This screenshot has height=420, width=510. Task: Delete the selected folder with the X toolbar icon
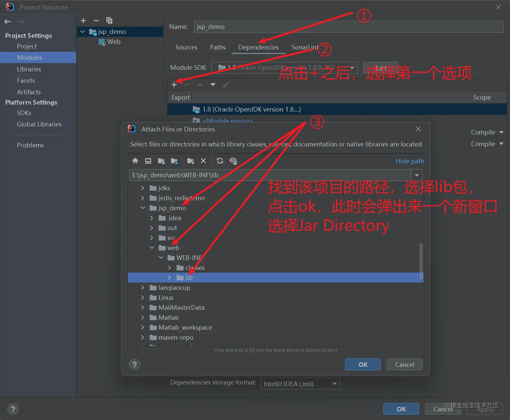(x=203, y=161)
